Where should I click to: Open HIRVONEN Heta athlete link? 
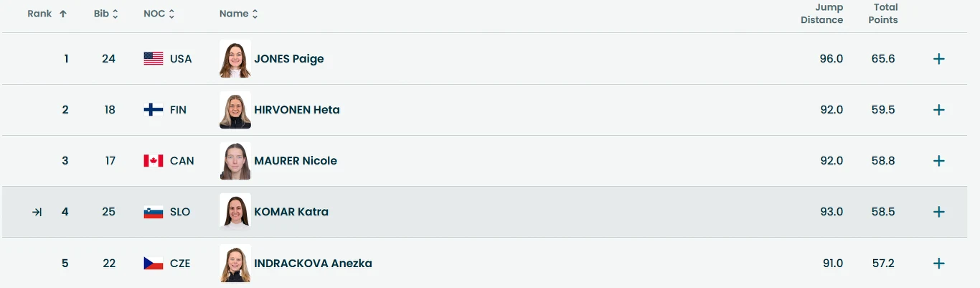click(x=297, y=110)
